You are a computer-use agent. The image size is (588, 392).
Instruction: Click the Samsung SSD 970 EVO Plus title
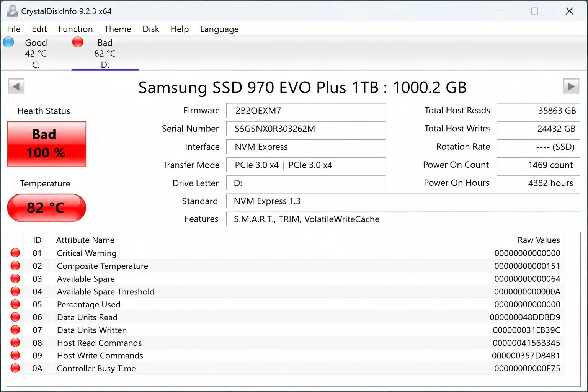coord(302,87)
